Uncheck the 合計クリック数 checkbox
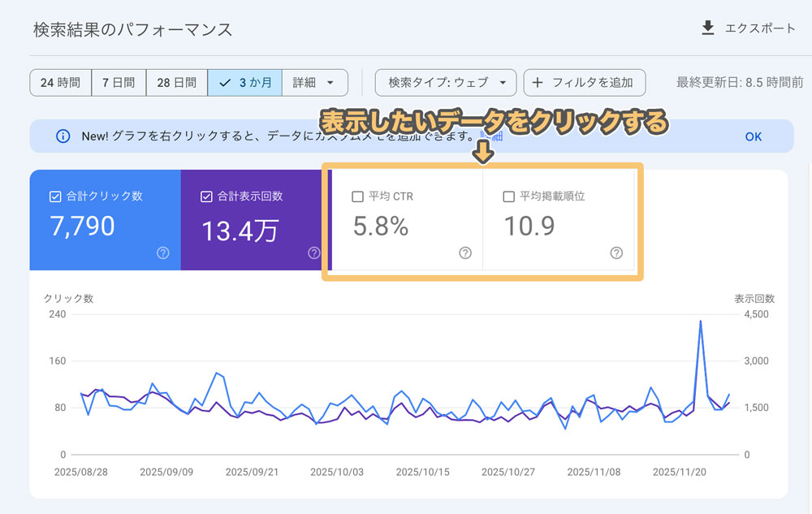This screenshot has width=812, height=514. pos(55,196)
